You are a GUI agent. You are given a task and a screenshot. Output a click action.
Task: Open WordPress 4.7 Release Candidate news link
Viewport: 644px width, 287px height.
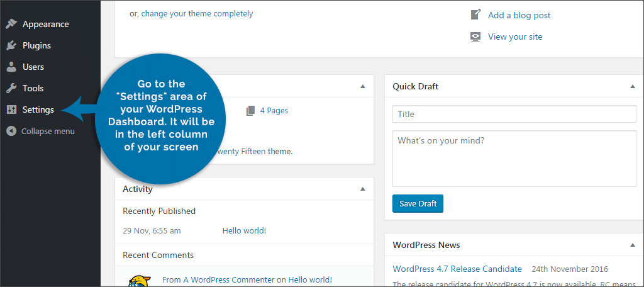(x=457, y=269)
